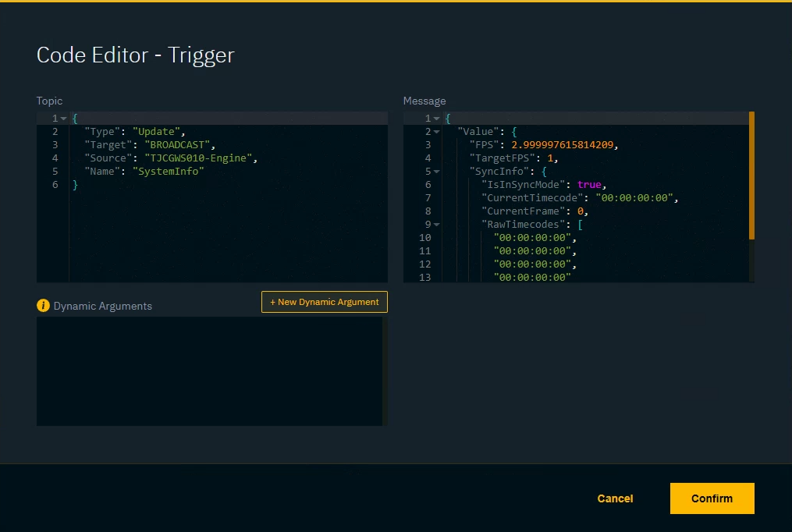Add a New Dynamic Argument

coord(324,302)
